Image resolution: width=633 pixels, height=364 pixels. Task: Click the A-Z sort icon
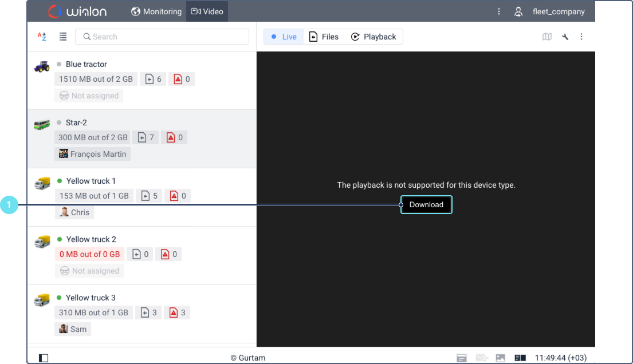[42, 37]
